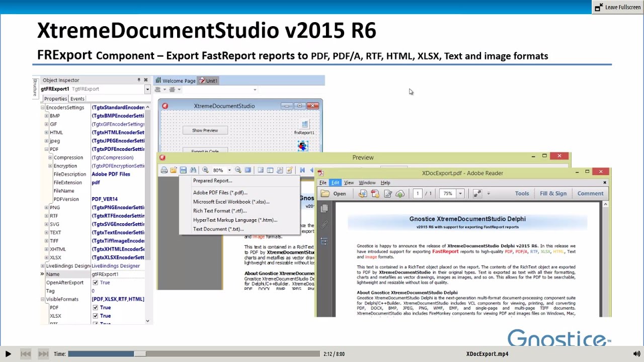Click the cloud upload icon in Adobe Reader
This screenshot has height=362, width=644.
400,194
